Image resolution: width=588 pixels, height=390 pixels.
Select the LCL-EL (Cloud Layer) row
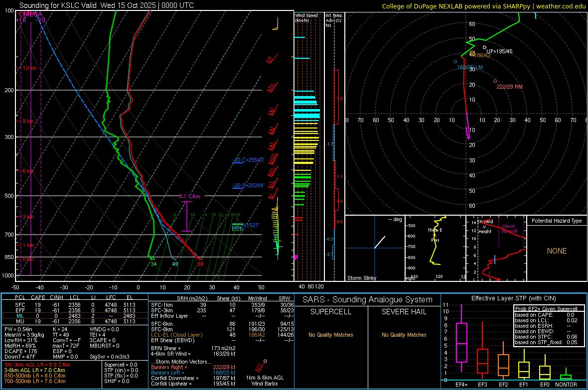[x=222, y=335]
